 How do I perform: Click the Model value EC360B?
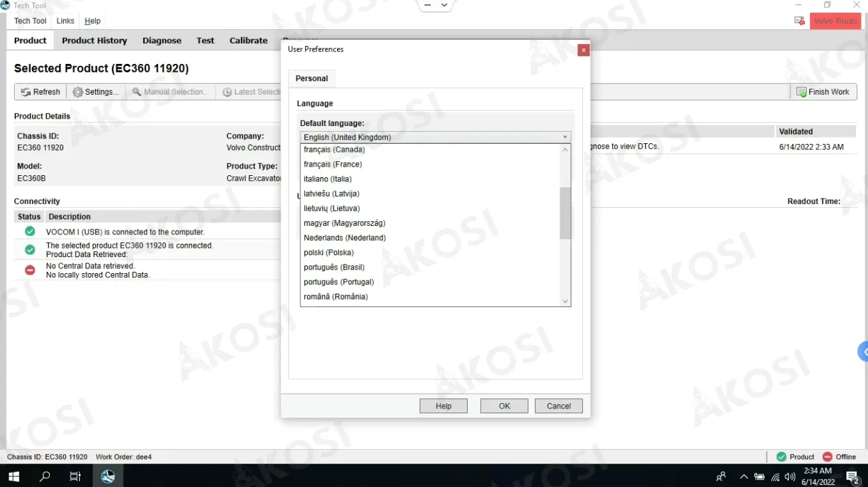point(31,179)
